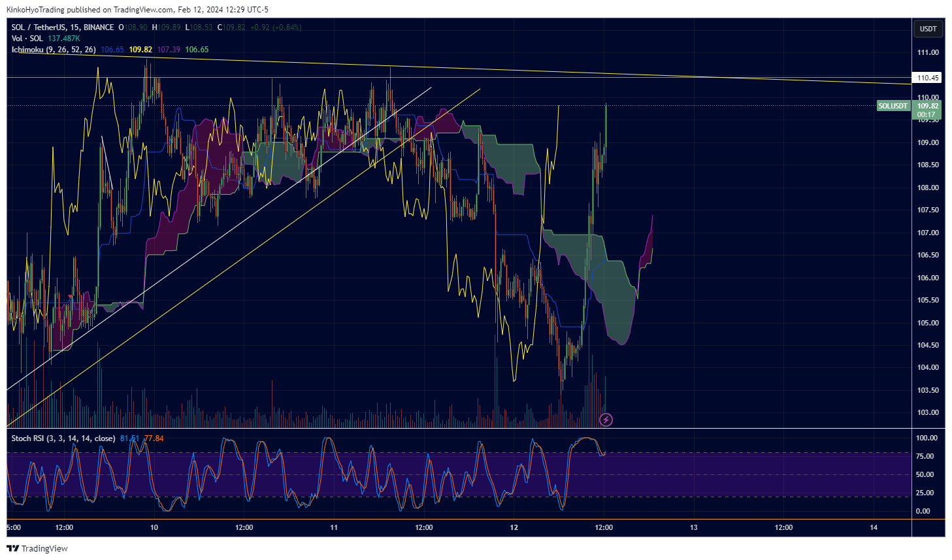The width and height of the screenshot is (952, 560).
Task: Click the Ichimoku (9, 26, 52, 26) legend
Action: click(x=54, y=50)
